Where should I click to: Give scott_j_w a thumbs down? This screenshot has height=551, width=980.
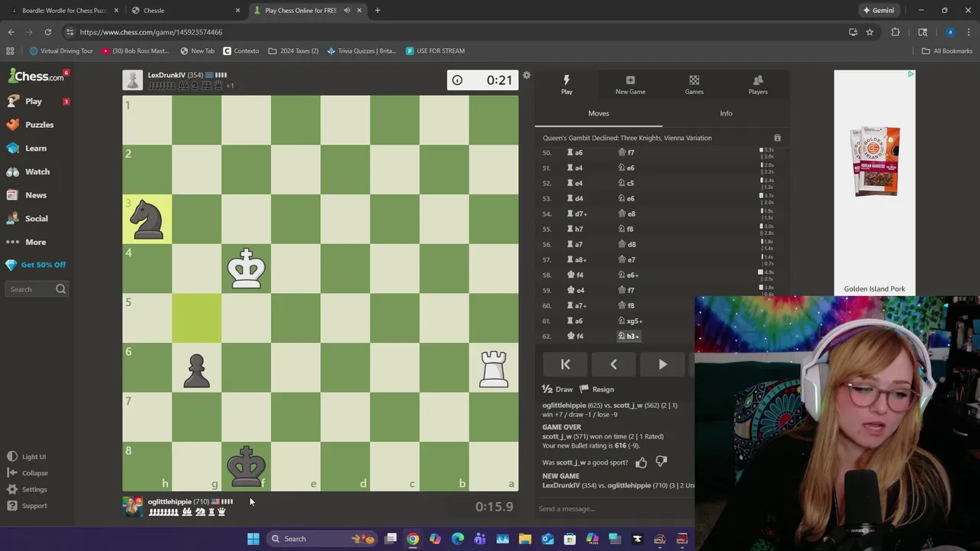661,462
